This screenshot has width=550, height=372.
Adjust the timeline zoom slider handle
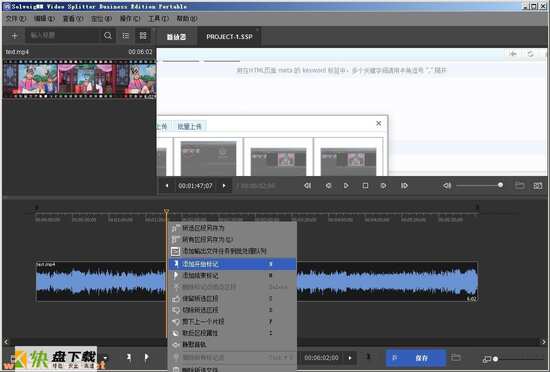tap(495, 359)
